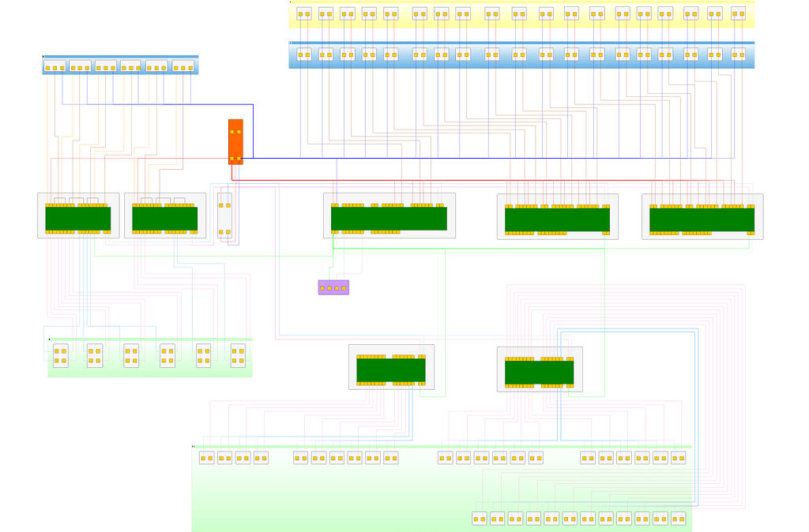Click the small white two-pin spacer component
Viewport: 809px width, 532px height.
coord(225,215)
